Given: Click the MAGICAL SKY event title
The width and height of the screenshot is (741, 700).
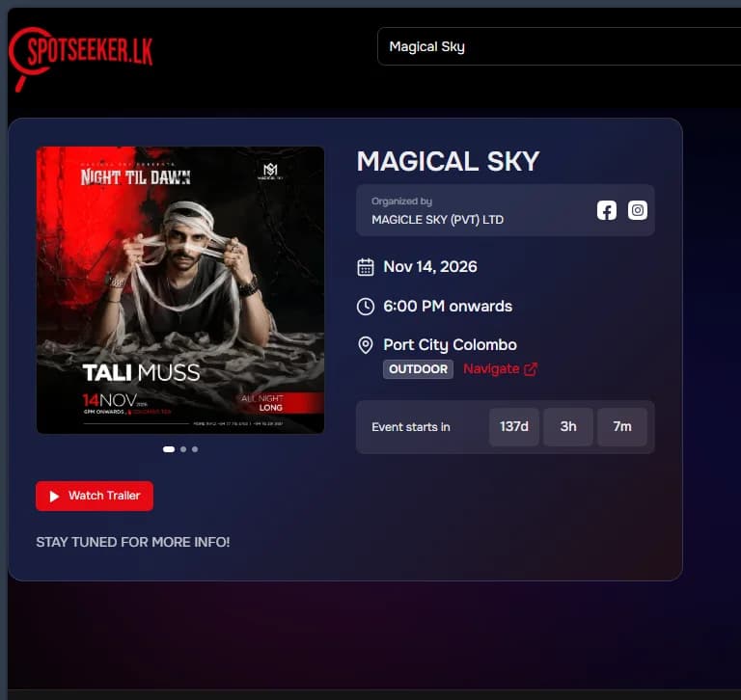Looking at the screenshot, I should (x=448, y=162).
